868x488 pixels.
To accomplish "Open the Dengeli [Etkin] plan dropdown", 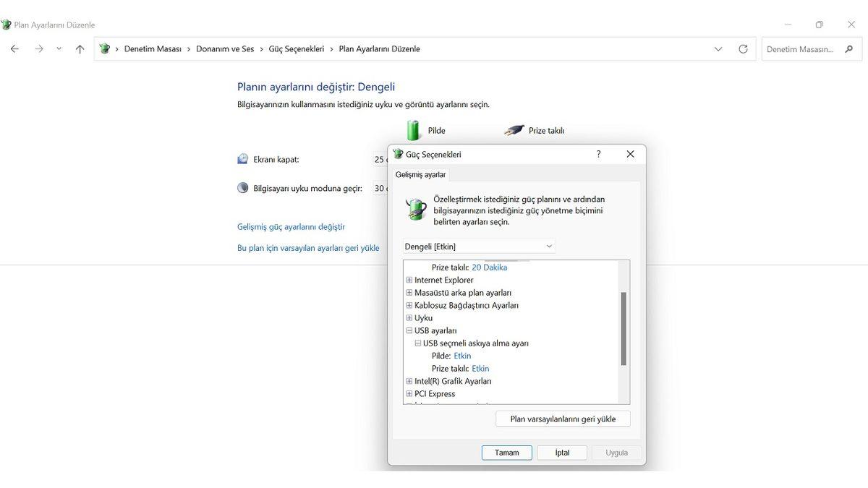I will pos(549,246).
